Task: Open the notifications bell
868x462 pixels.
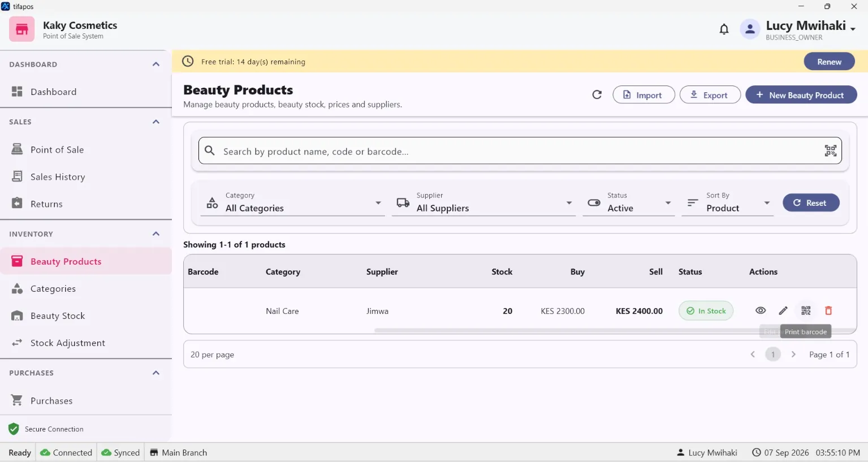Action: tap(724, 29)
